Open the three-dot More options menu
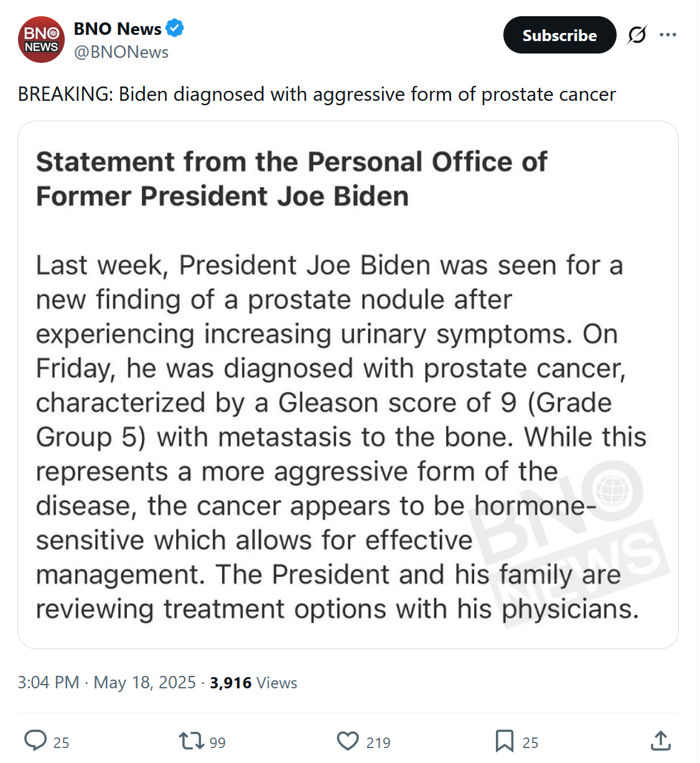This screenshot has width=700, height=763. click(x=668, y=35)
